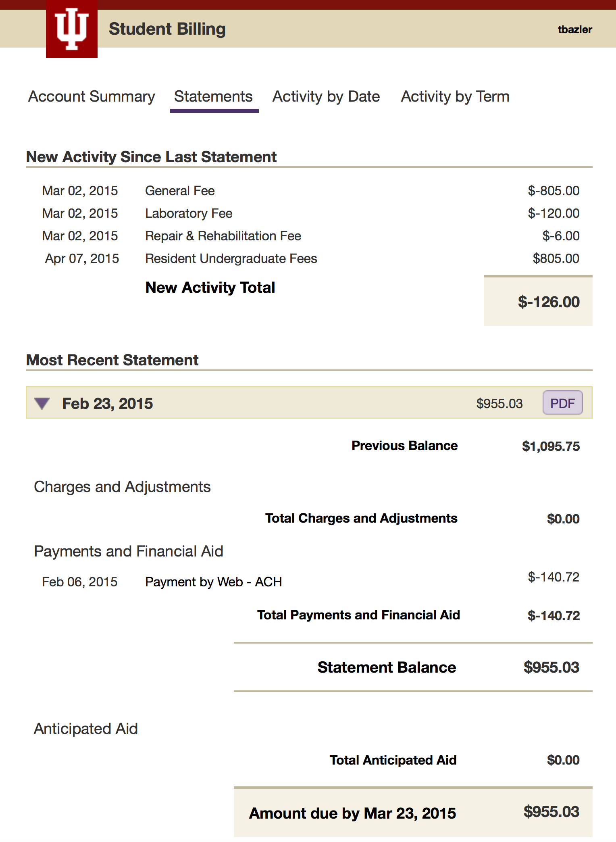
Task: Click the $-126.00 new activity total
Action: click(549, 302)
